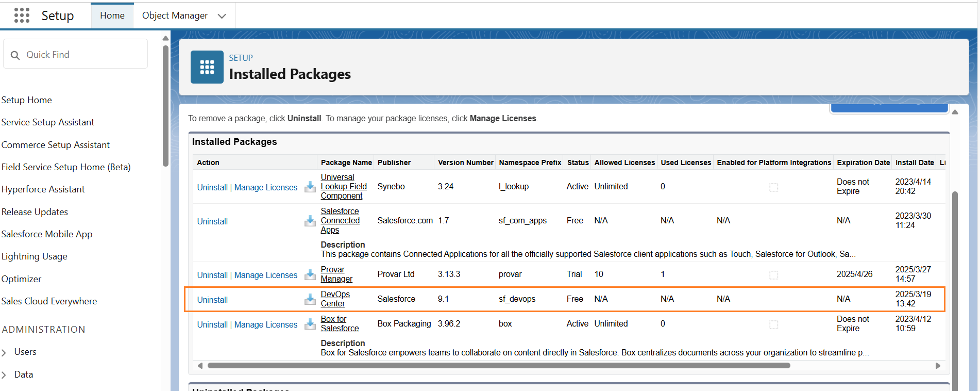Click the download icon beside Box for Salesforce
Screen dimensions: 980x391
pos(310,324)
